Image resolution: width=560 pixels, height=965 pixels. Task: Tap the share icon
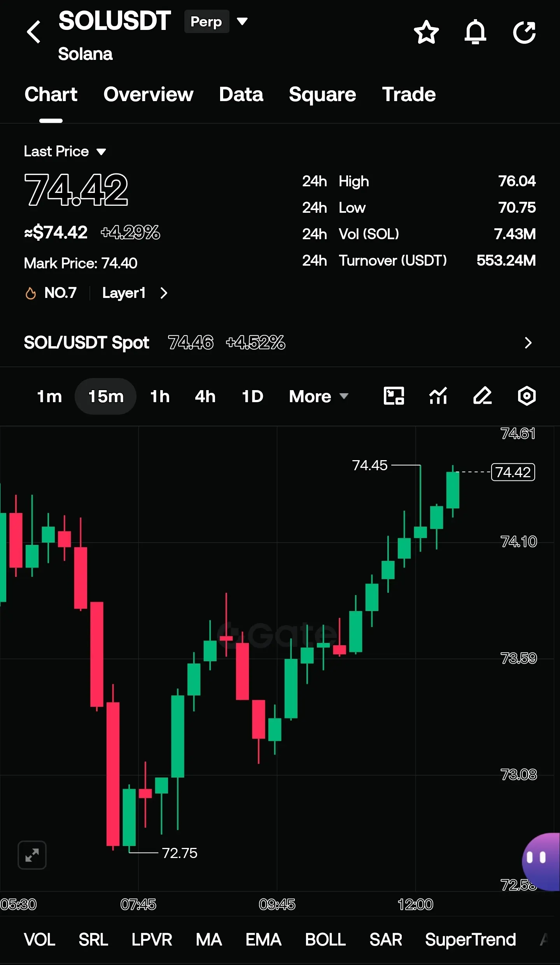tap(525, 32)
